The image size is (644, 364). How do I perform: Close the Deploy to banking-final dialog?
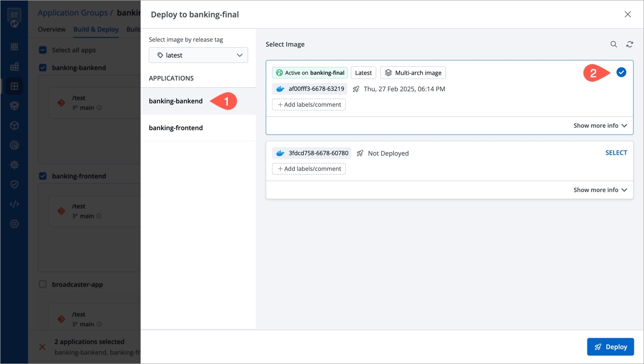(627, 14)
